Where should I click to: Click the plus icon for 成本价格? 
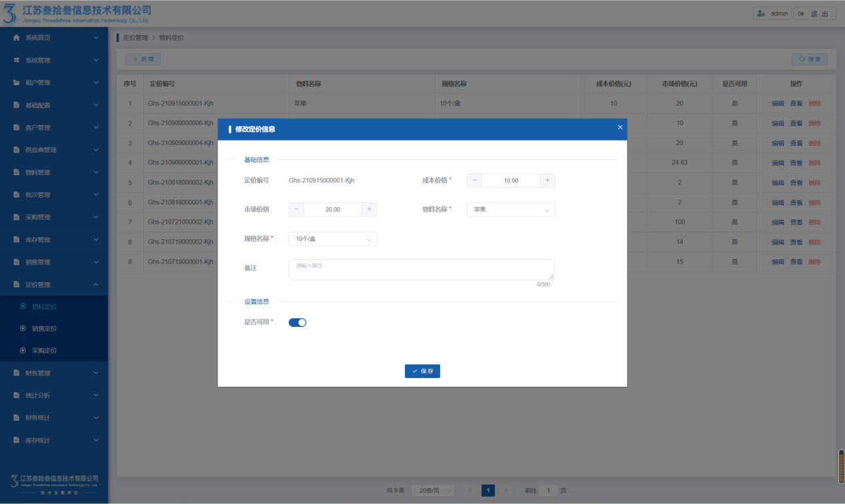[547, 180]
